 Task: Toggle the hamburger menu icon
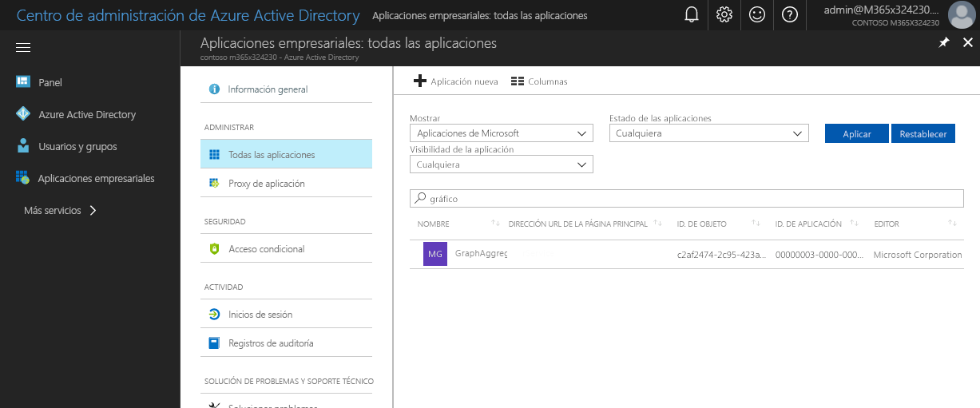point(23,48)
